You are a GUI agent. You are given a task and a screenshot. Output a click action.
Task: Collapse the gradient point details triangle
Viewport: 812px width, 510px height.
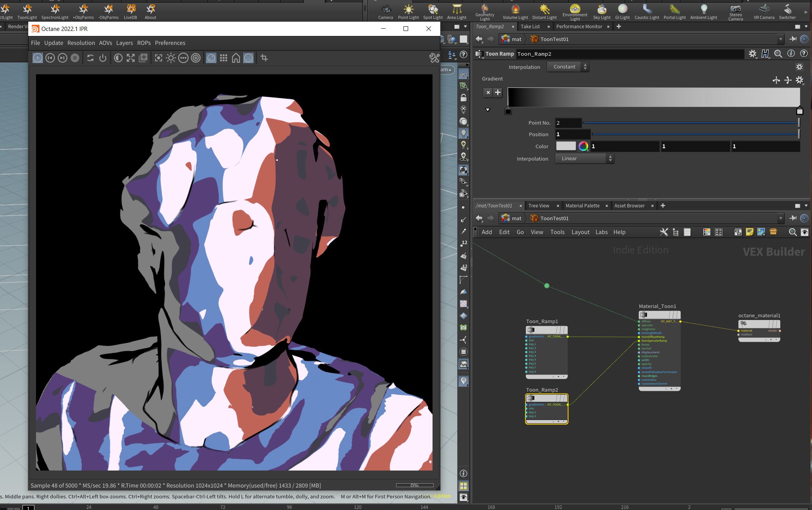point(488,110)
